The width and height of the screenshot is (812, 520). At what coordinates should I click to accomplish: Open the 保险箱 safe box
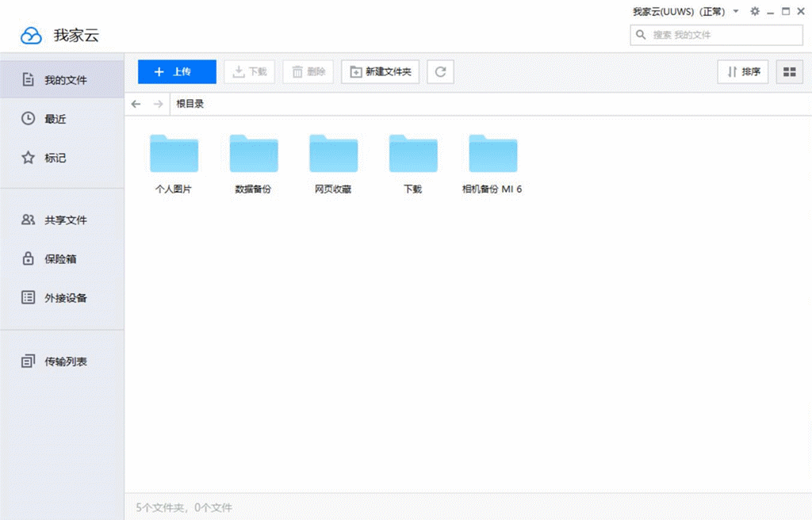tap(62, 258)
